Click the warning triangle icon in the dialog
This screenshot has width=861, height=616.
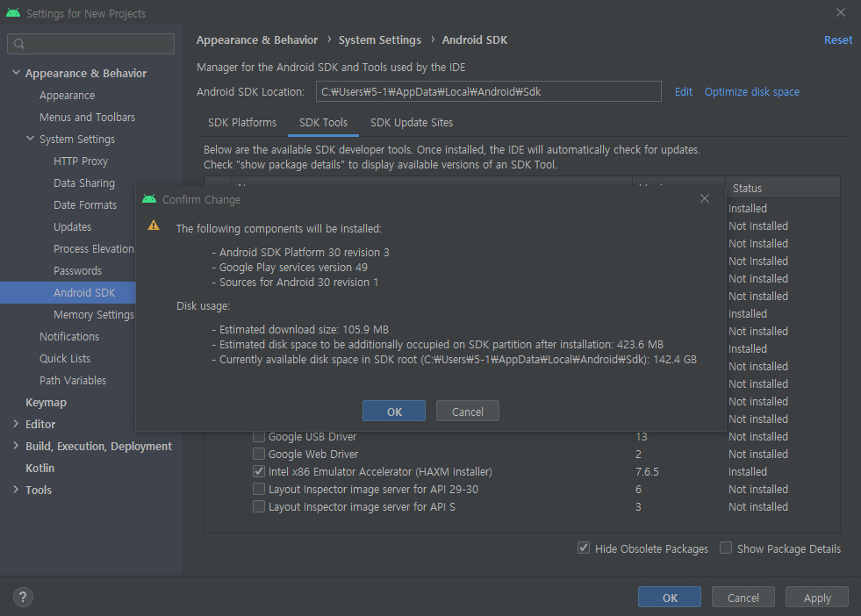click(x=154, y=226)
